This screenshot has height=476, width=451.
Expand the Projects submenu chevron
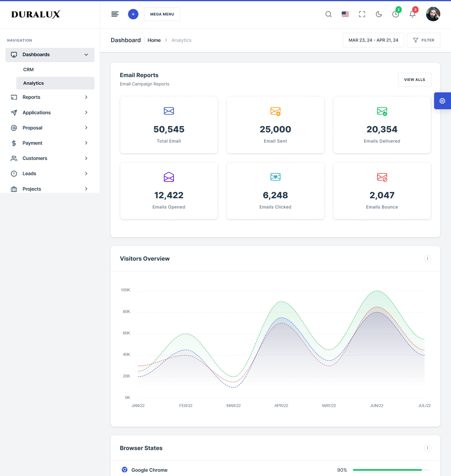click(x=86, y=189)
